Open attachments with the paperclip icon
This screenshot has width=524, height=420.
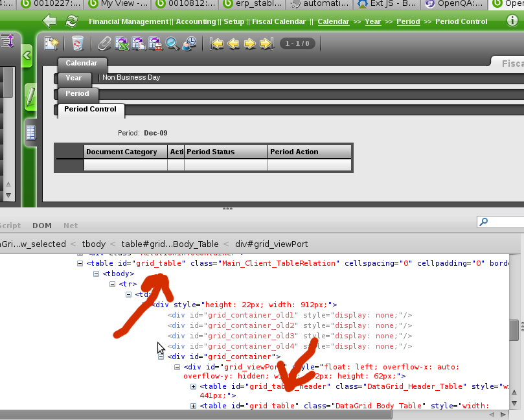[x=104, y=44]
